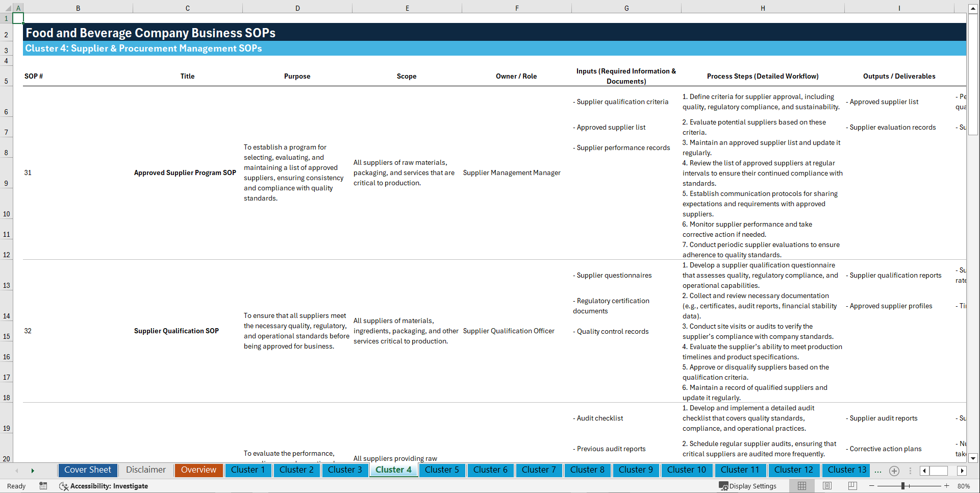Start macro recording from the status bar
Viewport: 980px width, 493px height.
click(x=43, y=486)
